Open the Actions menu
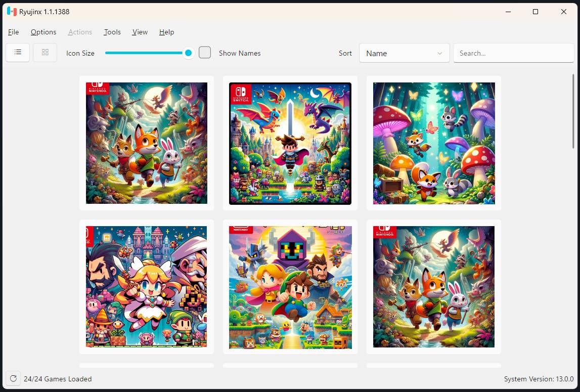The image size is (580, 392). click(x=80, y=32)
